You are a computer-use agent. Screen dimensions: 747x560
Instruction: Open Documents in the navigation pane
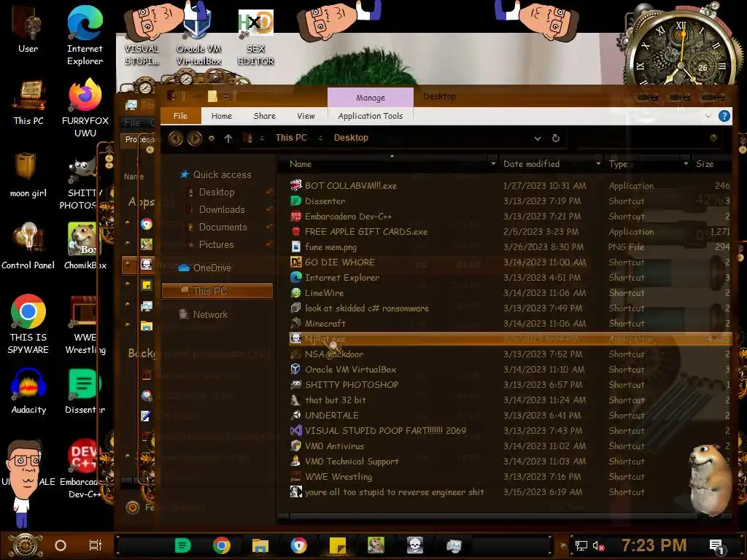coord(223,227)
